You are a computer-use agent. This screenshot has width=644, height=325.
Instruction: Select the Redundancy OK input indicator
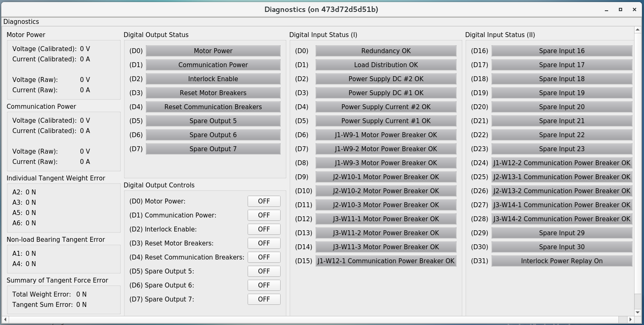click(386, 51)
